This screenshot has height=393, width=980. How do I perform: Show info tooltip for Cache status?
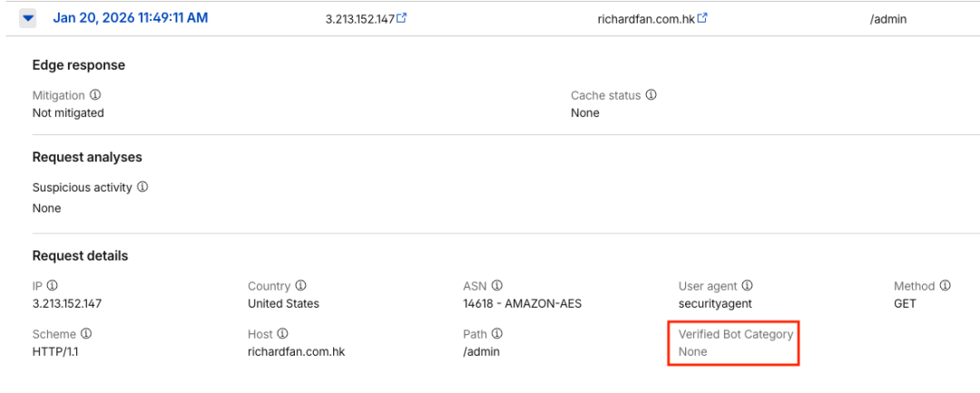(651, 95)
